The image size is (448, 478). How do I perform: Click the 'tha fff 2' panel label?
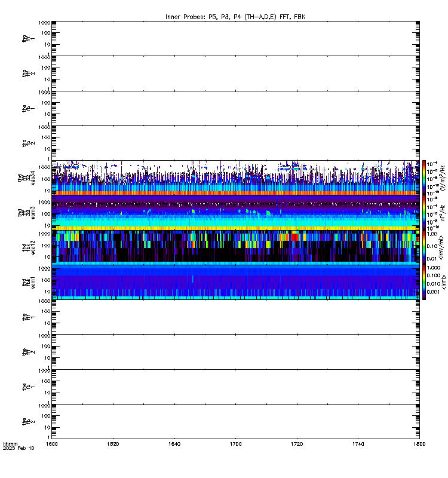click(x=28, y=73)
